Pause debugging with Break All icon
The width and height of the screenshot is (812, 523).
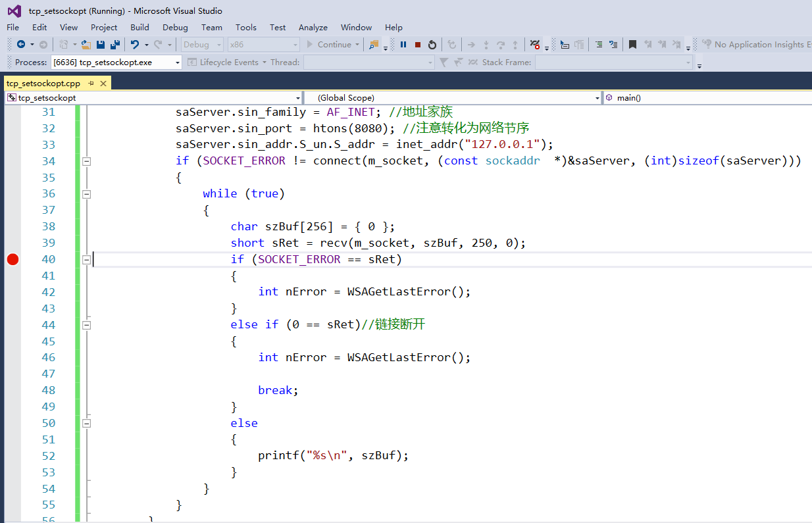(x=403, y=45)
